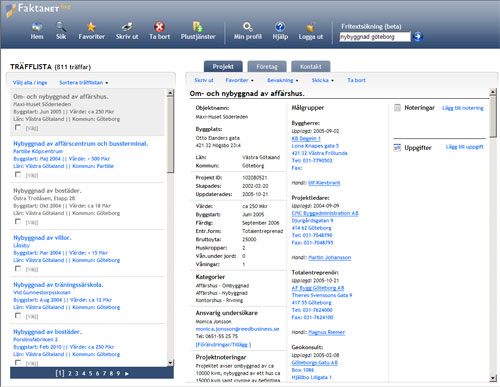Open CMC Byggadministration AB link
The width and height of the screenshot is (500, 387).
click(325, 213)
